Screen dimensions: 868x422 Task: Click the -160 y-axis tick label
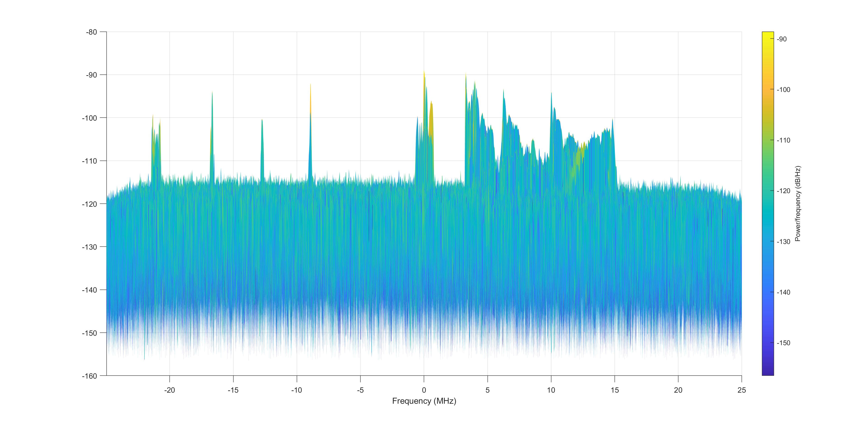[89, 376]
